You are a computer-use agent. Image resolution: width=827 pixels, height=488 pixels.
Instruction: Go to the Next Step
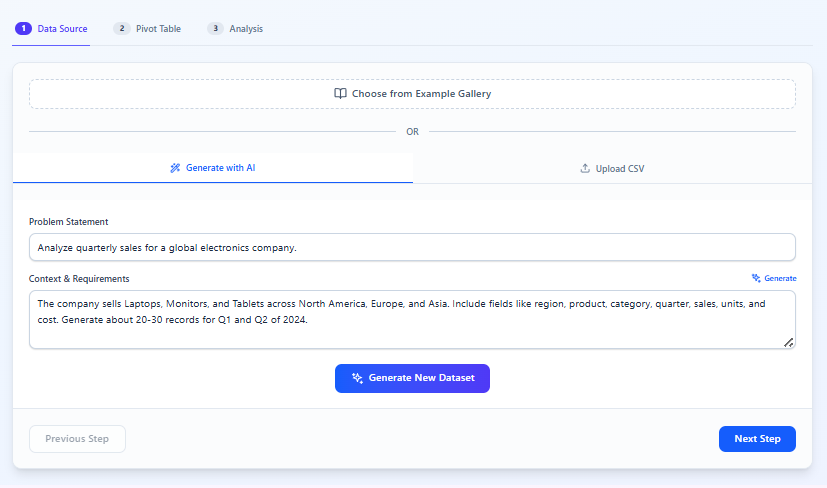pyautogui.click(x=757, y=439)
